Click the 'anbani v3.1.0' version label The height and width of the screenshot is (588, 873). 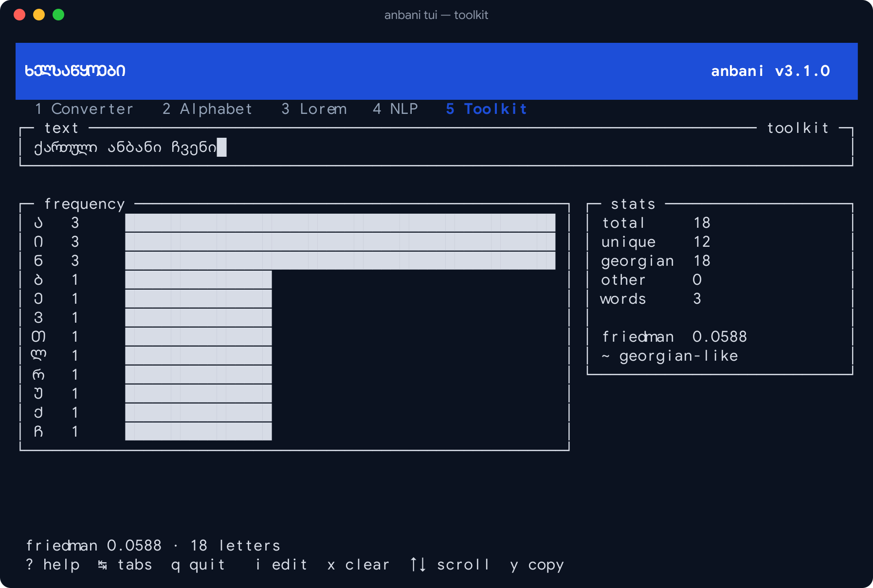pos(771,71)
